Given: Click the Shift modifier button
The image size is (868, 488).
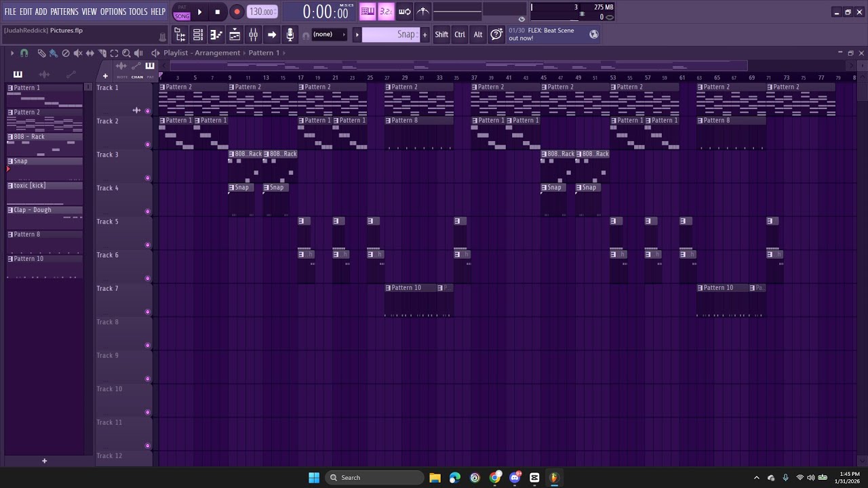Looking at the screenshot, I should click(x=441, y=35).
